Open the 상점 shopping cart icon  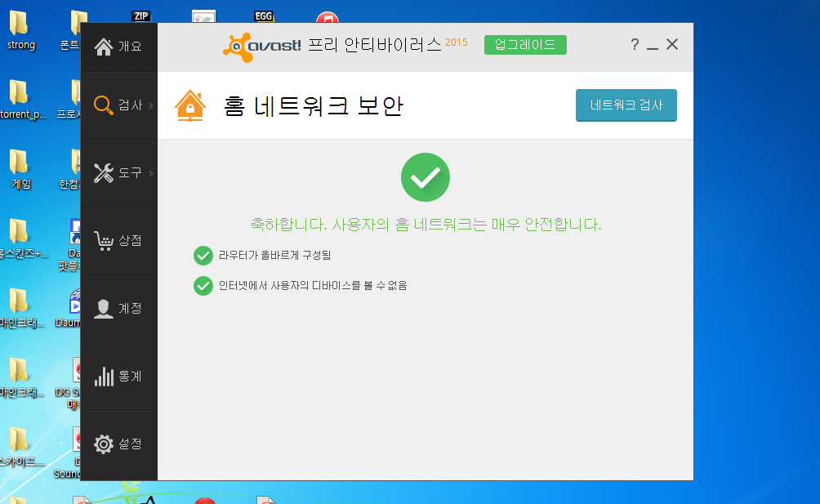[103, 240]
